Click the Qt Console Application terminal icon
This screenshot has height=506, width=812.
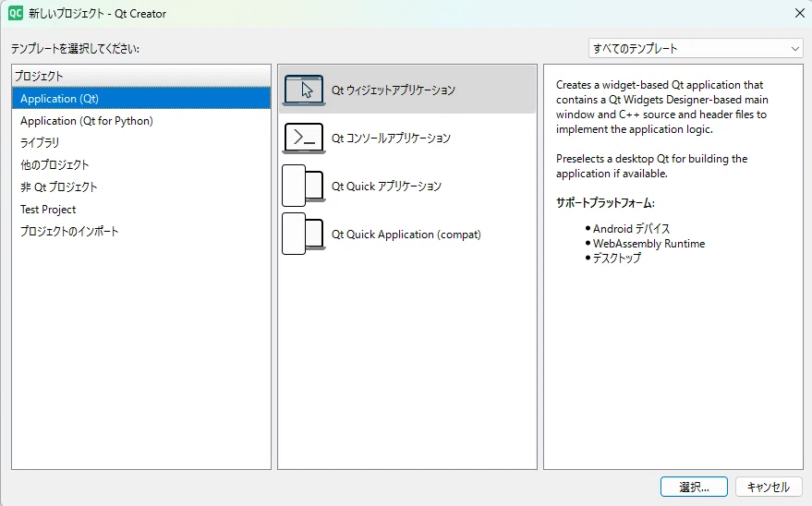point(304,138)
